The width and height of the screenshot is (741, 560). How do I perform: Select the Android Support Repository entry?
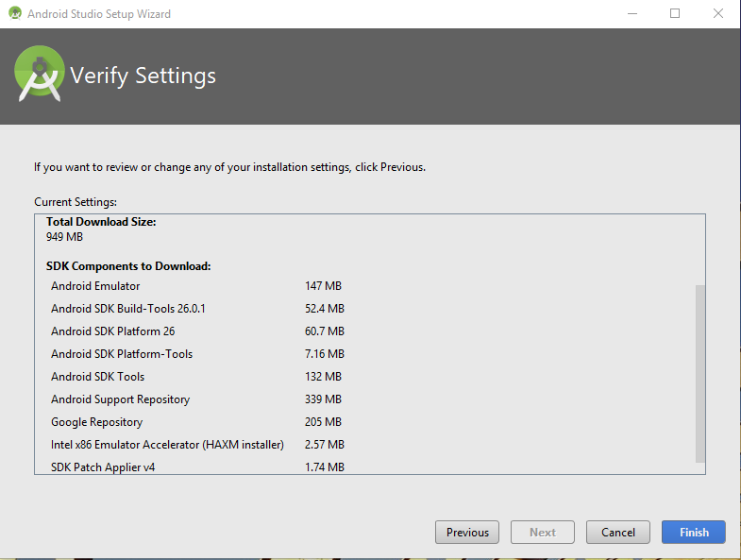pos(120,399)
